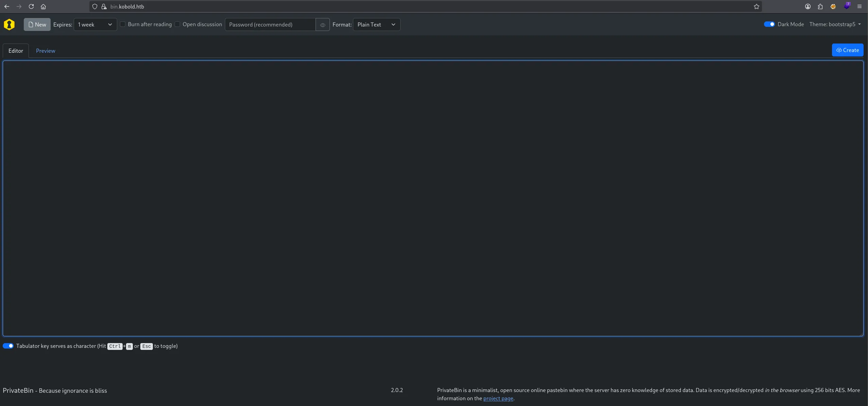Bookmark this page with star icon

point(756,6)
